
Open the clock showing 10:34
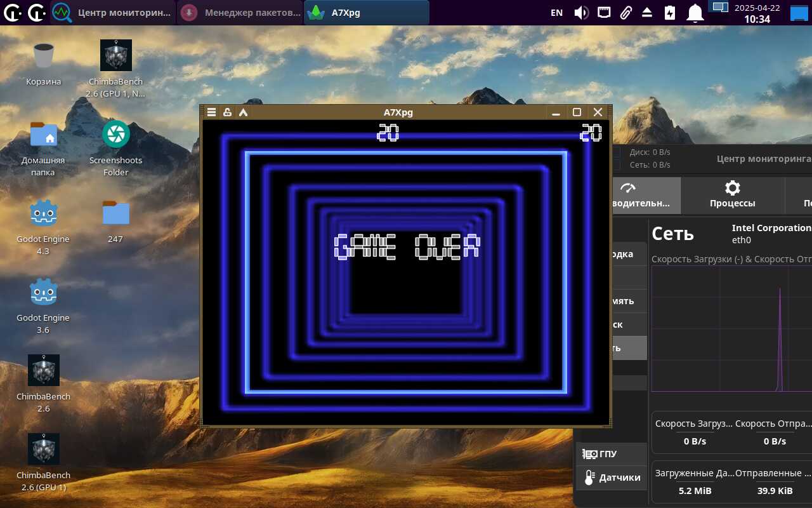tap(757, 19)
